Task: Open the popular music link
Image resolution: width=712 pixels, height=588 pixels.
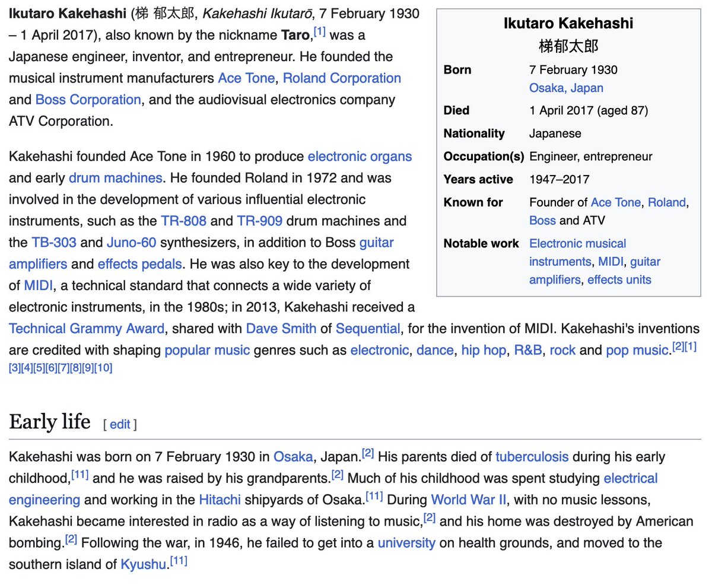Action: click(x=207, y=350)
